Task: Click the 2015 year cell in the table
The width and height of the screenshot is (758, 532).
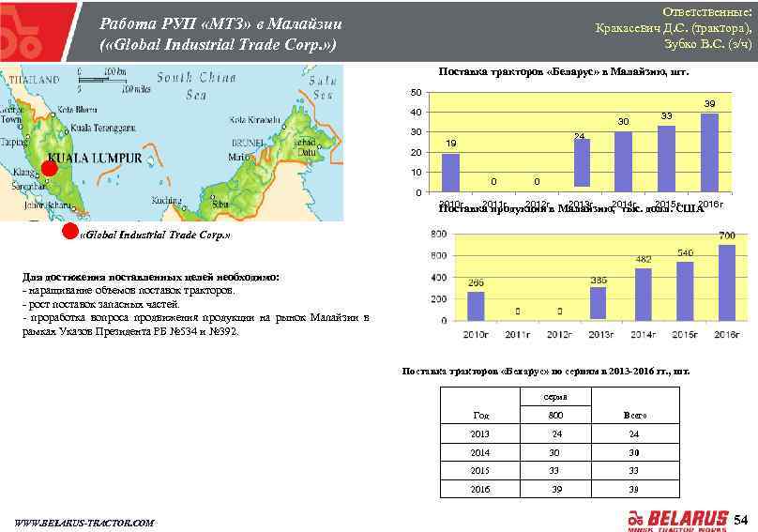Action: pyautogui.click(x=480, y=471)
